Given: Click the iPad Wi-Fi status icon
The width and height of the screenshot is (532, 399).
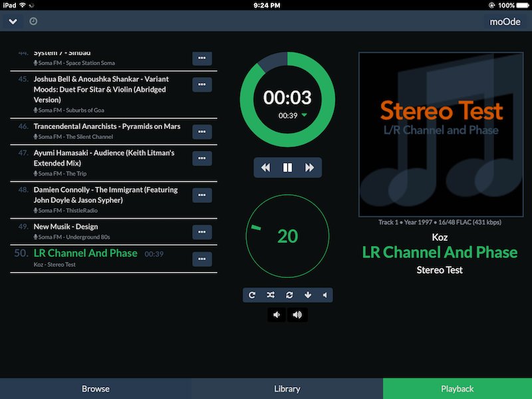Looking at the screenshot, I should point(23,5).
